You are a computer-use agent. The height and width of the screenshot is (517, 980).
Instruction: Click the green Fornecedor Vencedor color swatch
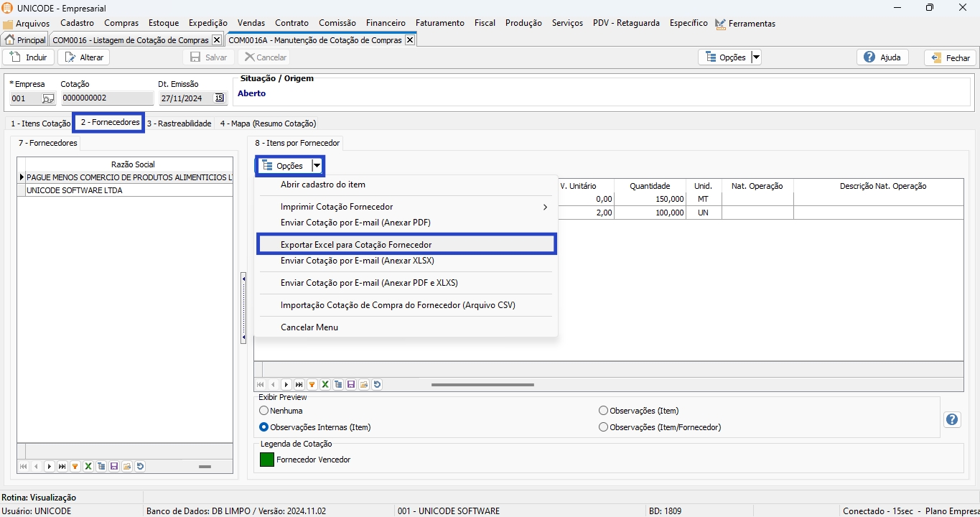pos(267,460)
